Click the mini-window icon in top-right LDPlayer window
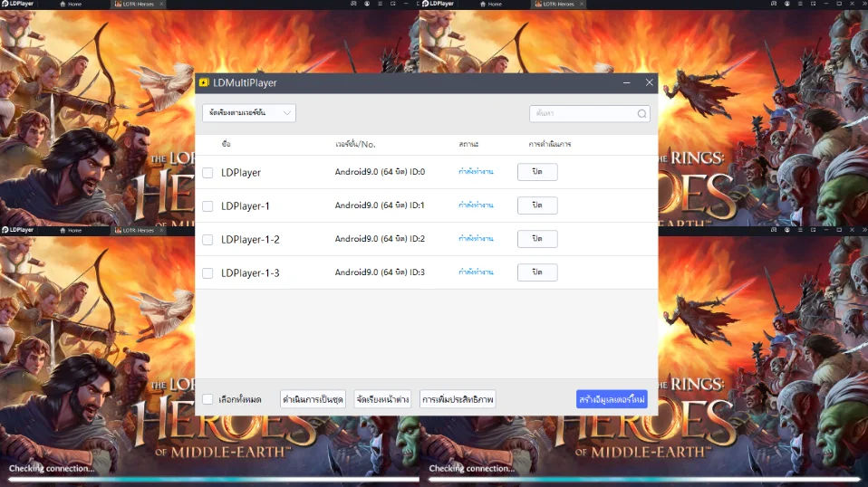The height and width of the screenshot is (487, 868). (814, 4)
